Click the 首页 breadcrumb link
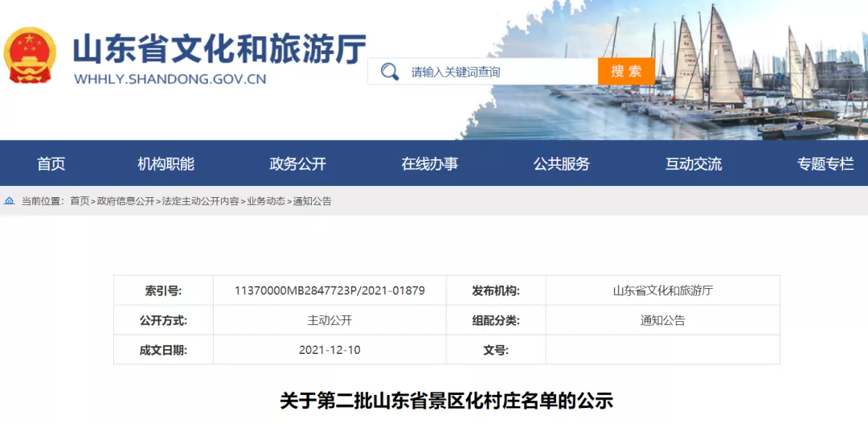868x424 pixels. coord(79,202)
